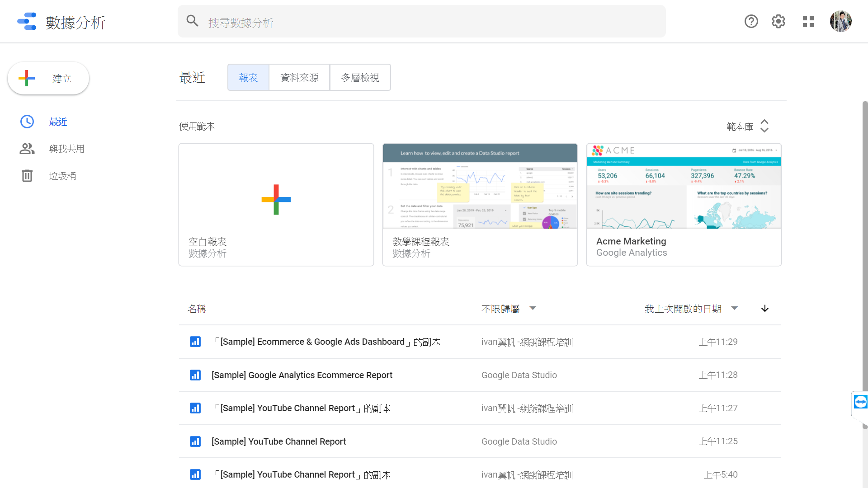Viewport: 868px width, 488px height.
Task: Select 垃圾桶 in the sidebar
Action: (x=62, y=176)
